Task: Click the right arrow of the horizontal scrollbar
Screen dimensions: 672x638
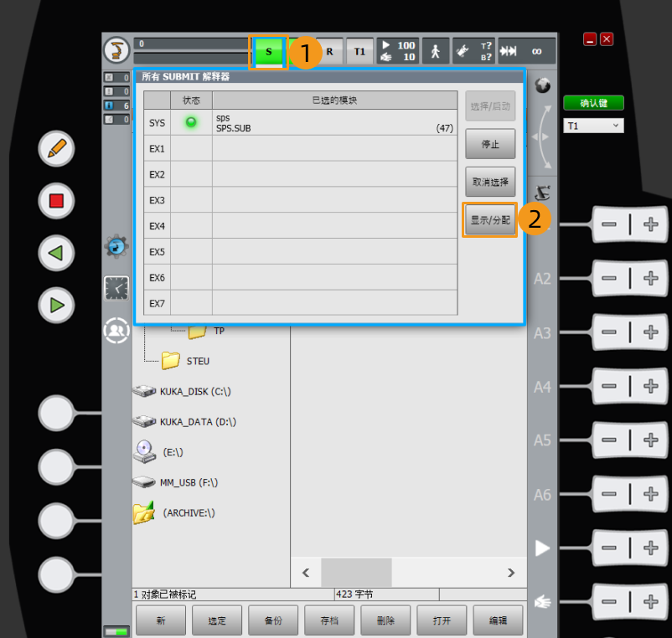Action: pos(511,573)
